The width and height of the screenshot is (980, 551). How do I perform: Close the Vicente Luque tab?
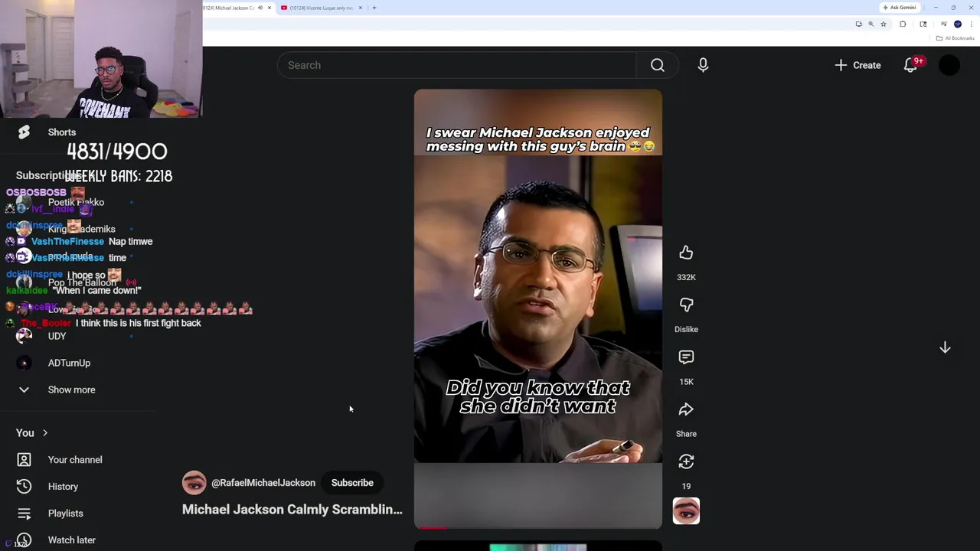(362, 8)
